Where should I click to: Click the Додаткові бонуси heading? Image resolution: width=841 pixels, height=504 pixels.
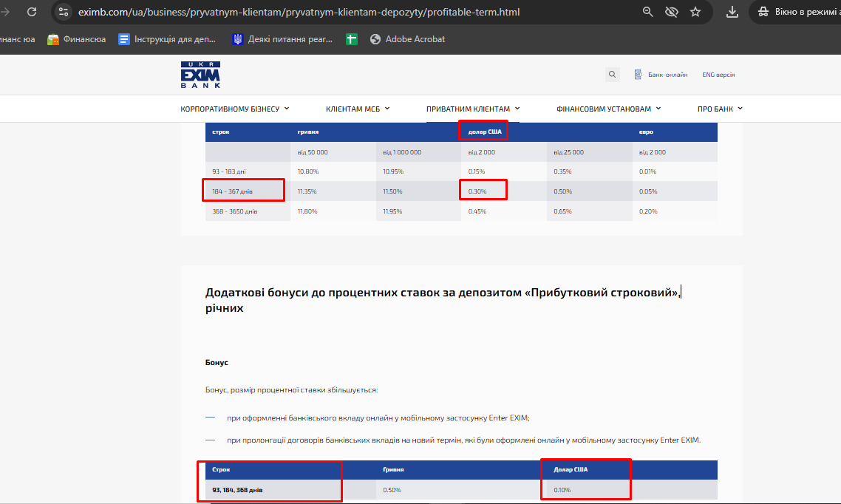[x=443, y=300]
